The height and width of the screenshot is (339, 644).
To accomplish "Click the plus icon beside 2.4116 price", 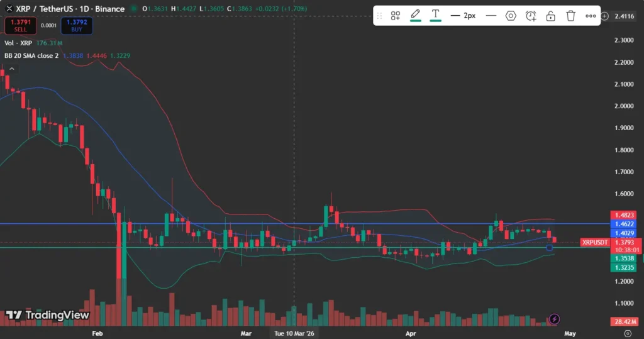I will tap(604, 16).
